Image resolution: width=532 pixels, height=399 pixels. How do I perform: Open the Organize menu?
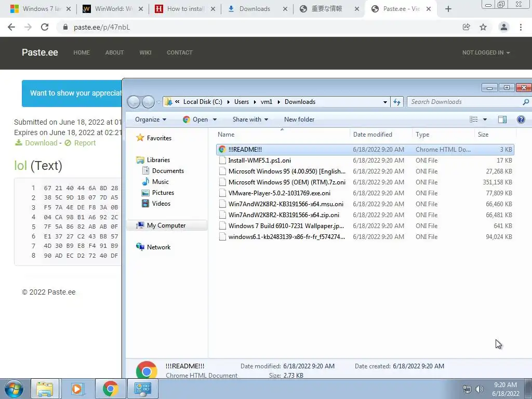[151, 119]
